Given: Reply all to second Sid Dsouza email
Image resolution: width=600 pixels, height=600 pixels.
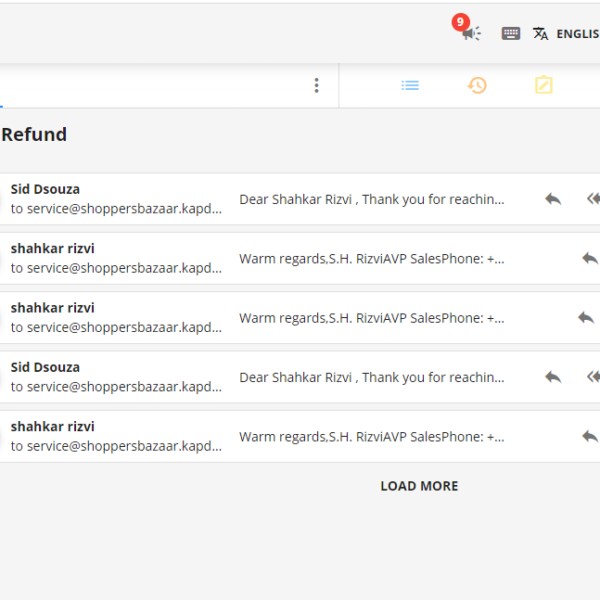Looking at the screenshot, I should click(593, 377).
